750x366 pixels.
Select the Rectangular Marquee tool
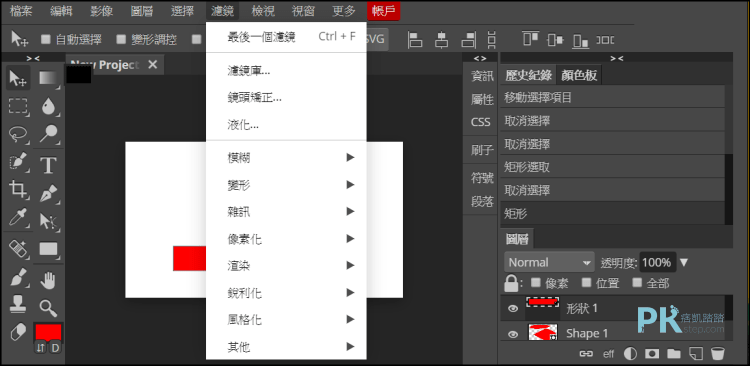pos(18,106)
